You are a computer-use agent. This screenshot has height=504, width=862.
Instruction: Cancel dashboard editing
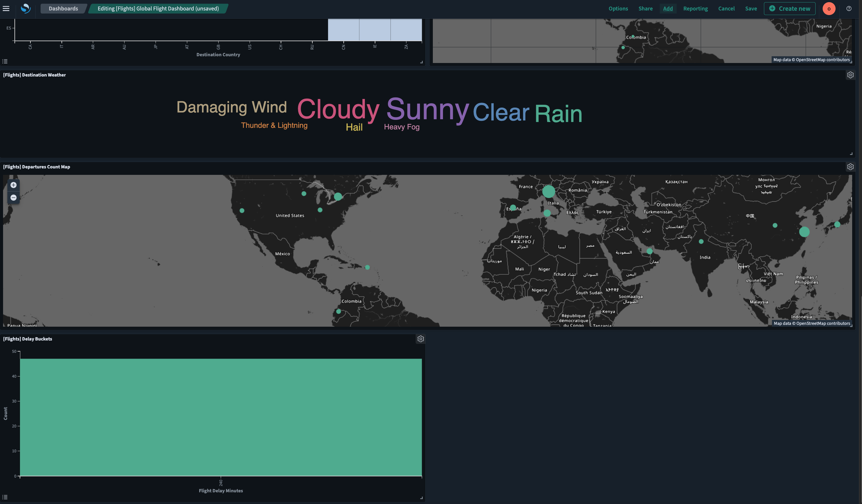(726, 9)
